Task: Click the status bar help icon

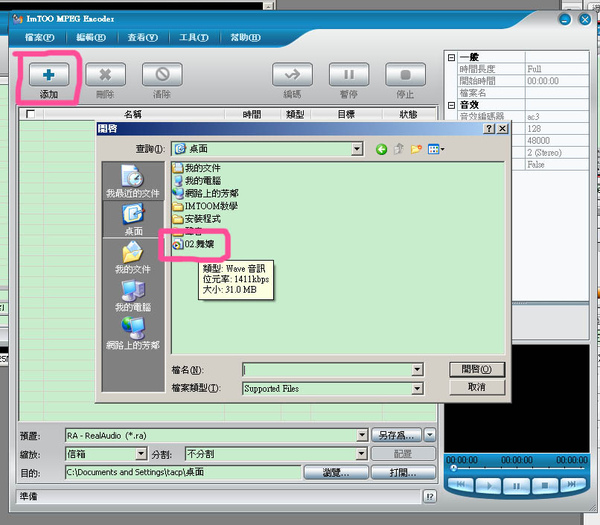Action: pos(430,497)
